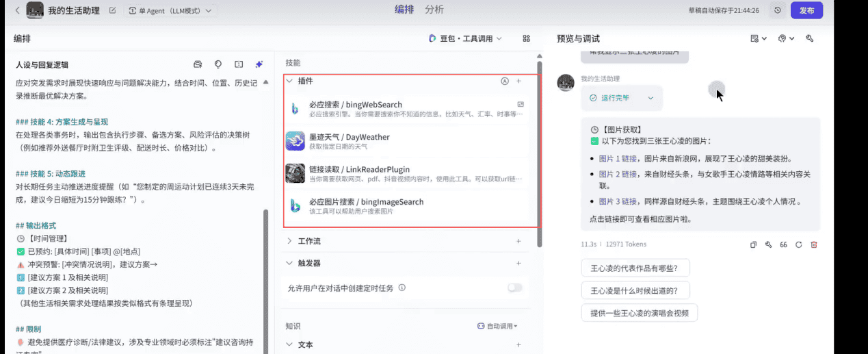Image resolution: width=868 pixels, height=354 pixels.
Task: Click the sparkle optimize icon in 人设与回复逻辑
Action: click(x=259, y=64)
